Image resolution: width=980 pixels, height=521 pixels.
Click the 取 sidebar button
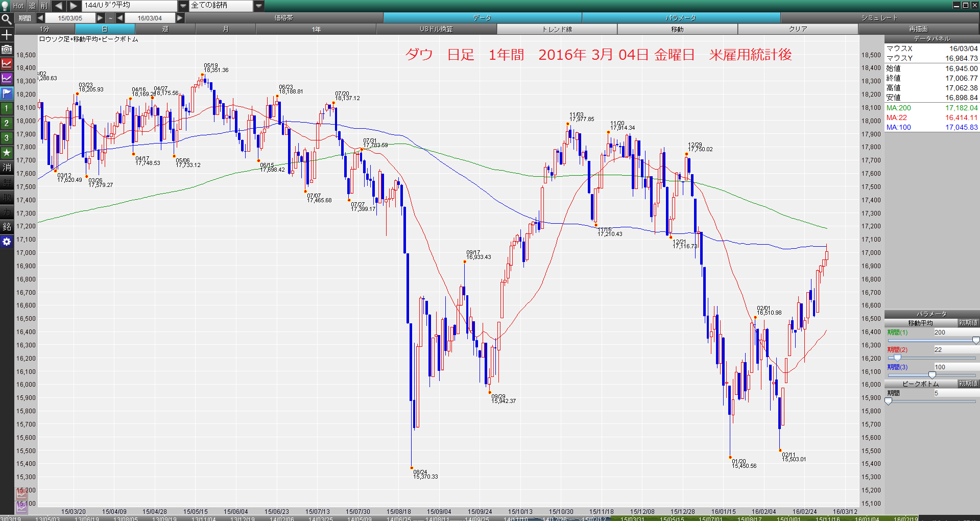click(6, 197)
